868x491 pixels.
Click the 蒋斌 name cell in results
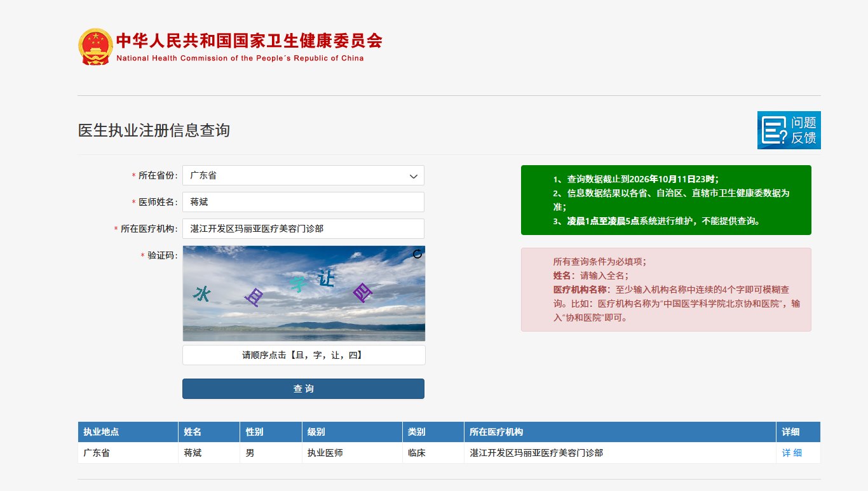(209, 453)
